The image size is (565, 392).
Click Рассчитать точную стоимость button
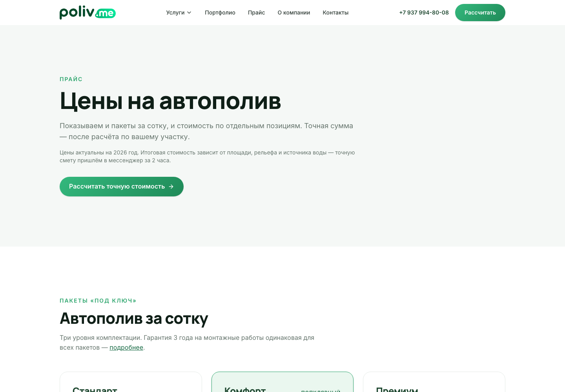(x=122, y=187)
